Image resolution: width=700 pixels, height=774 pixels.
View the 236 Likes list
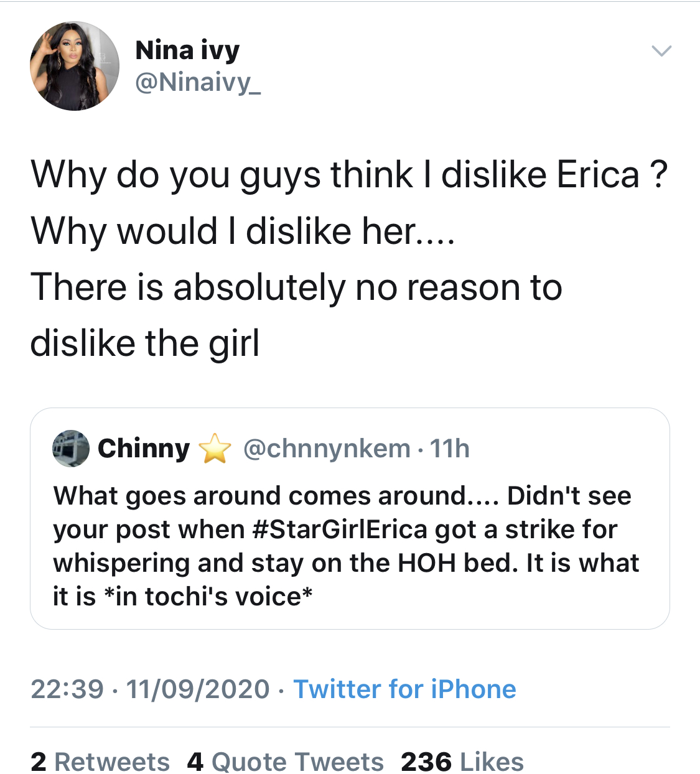point(462,762)
